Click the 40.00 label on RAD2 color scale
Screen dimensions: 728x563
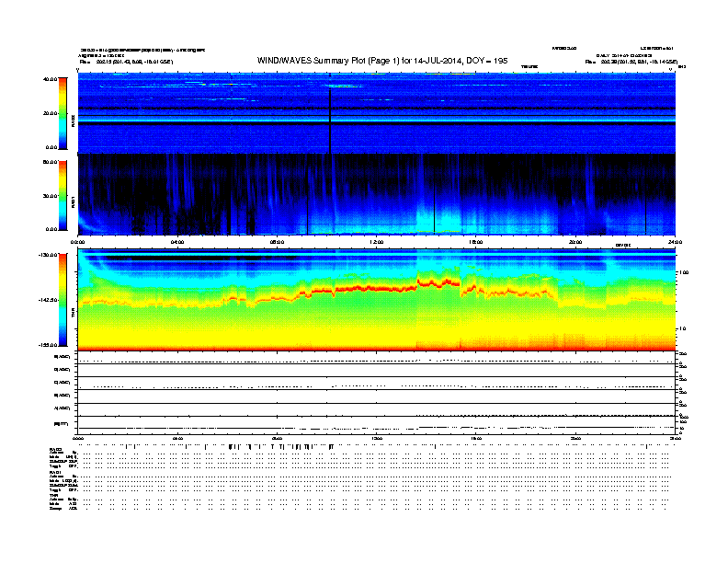click(50, 79)
